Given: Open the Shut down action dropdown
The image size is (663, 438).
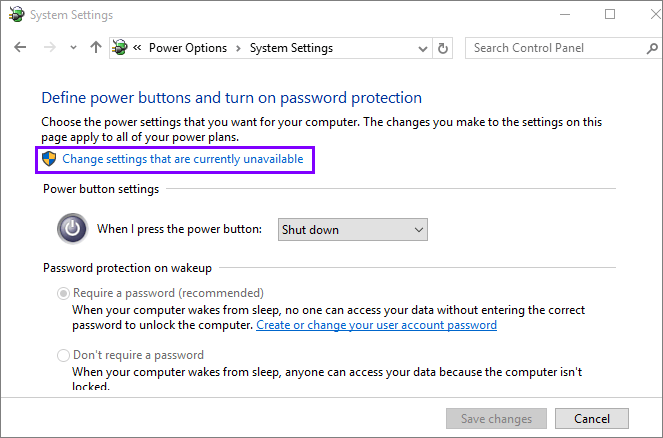Looking at the screenshot, I should pyautogui.click(x=352, y=229).
